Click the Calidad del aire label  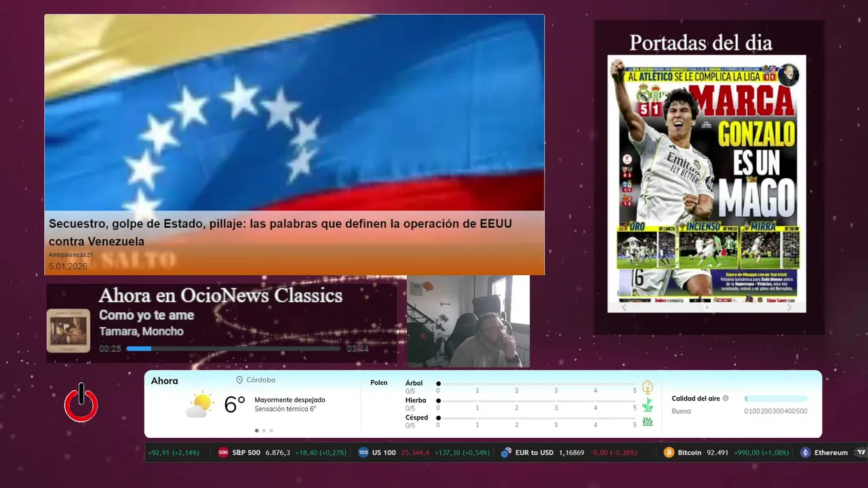pos(696,399)
